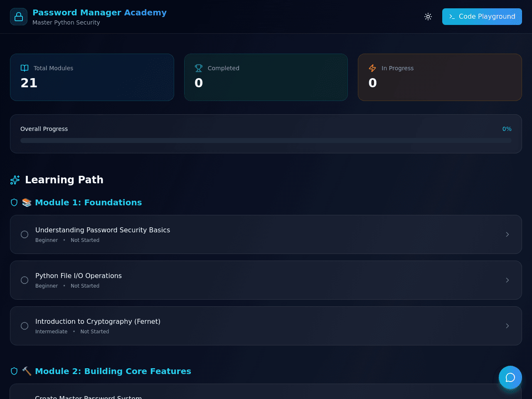Click the shield icon next to Module 1

click(14, 202)
